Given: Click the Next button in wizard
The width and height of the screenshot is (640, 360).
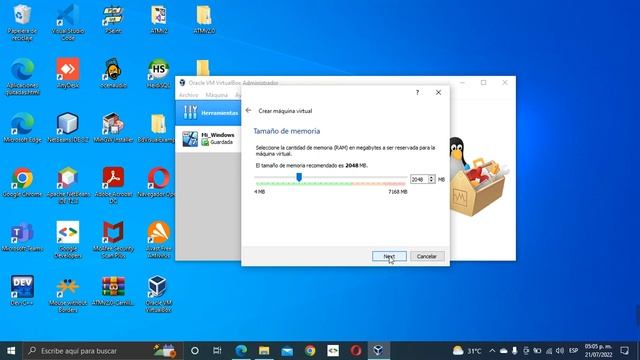Looking at the screenshot, I should point(389,256).
